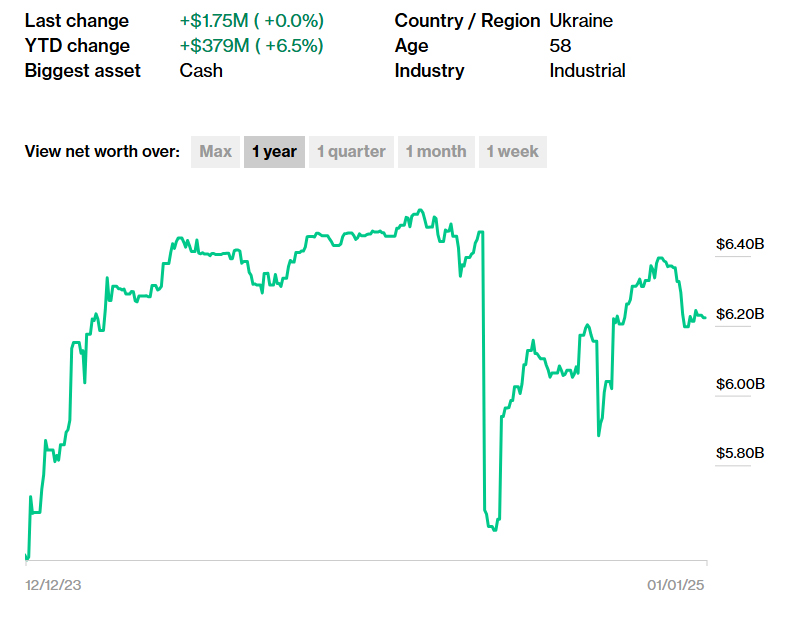This screenshot has width=811, height=632.
Task: Click the Age value 58
Action: (560, 46)
